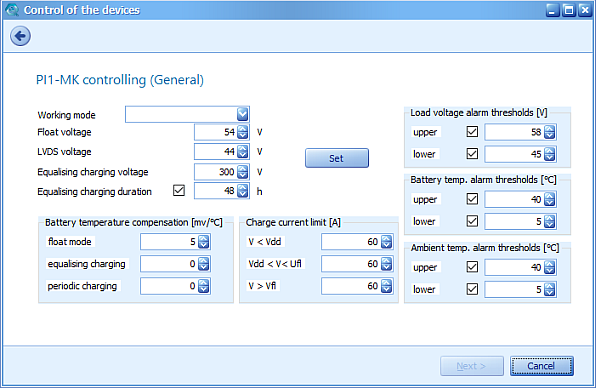The image size is (596, 388).
Task: Click the disabled Next > button
Action: [472, 366]
